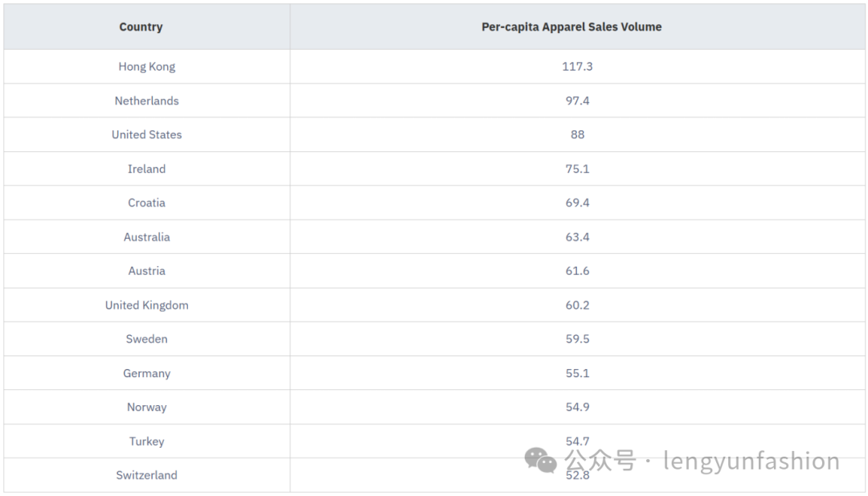Click the Per-capita Apparel Sales Volume header

pyautogui.click(x=571, y=27)
